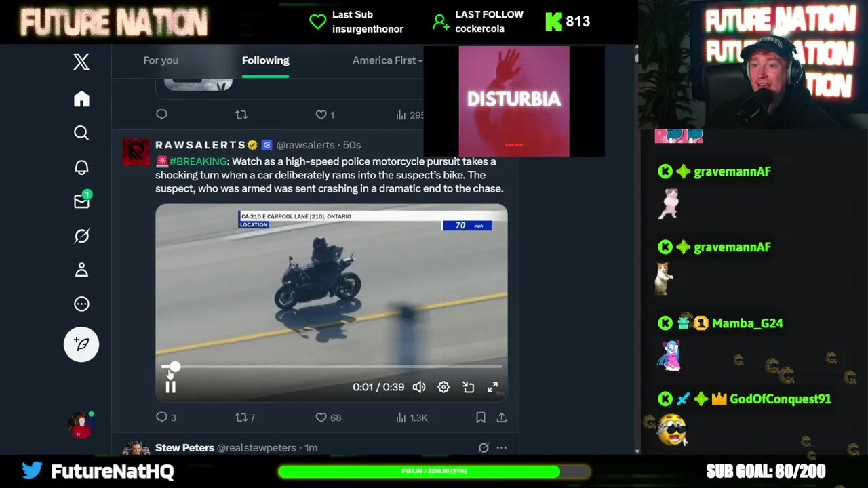Screen dimensions: 868x488
Task: Click the X logo in the sidebar
Action: click(x=81, y=62)
